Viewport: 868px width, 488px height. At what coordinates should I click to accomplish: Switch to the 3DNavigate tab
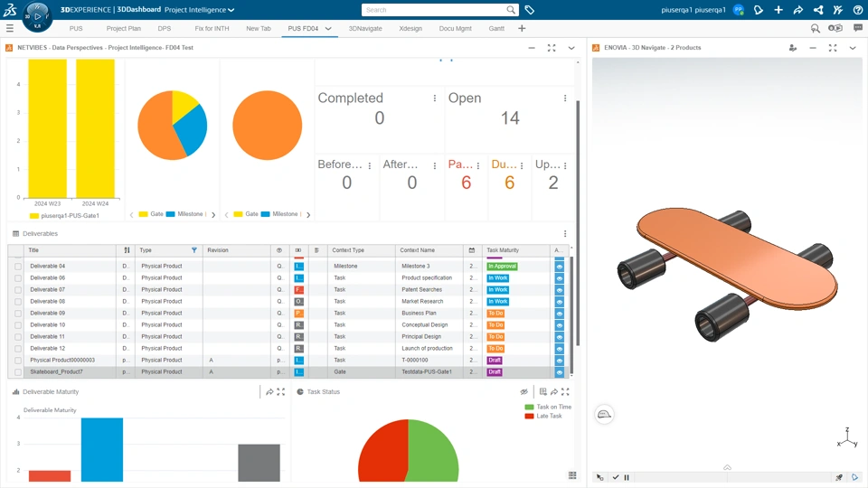(365, 28)
